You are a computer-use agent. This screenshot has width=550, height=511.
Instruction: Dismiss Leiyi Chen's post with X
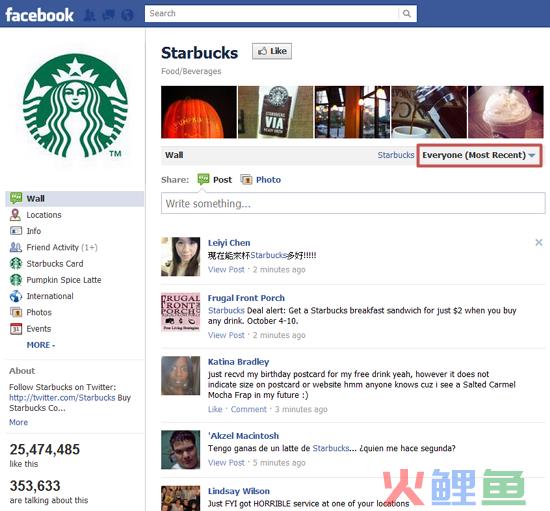pyautogui.click(x=539, y=242)
